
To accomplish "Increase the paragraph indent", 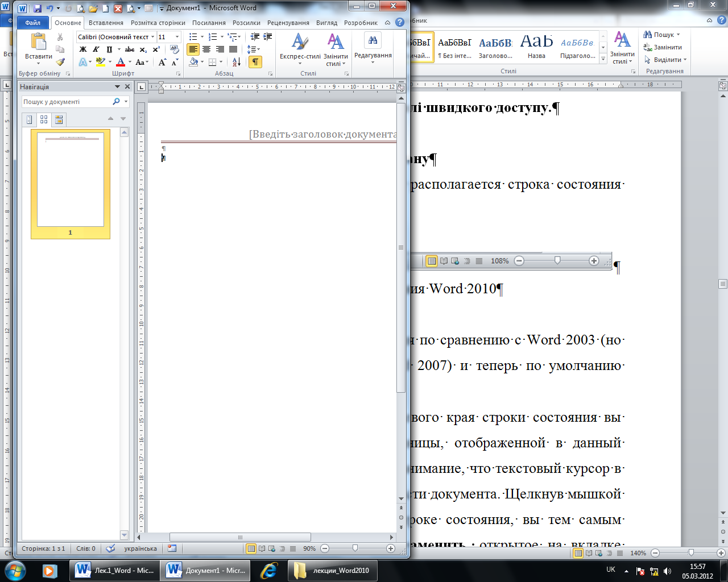I will tap(268, 37).
